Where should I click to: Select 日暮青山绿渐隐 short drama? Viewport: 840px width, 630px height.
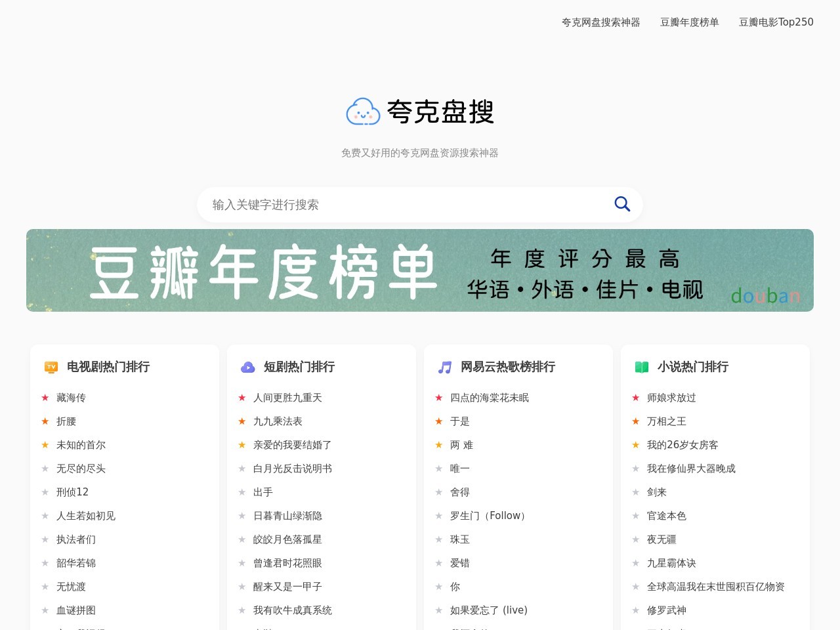point(287,516)
